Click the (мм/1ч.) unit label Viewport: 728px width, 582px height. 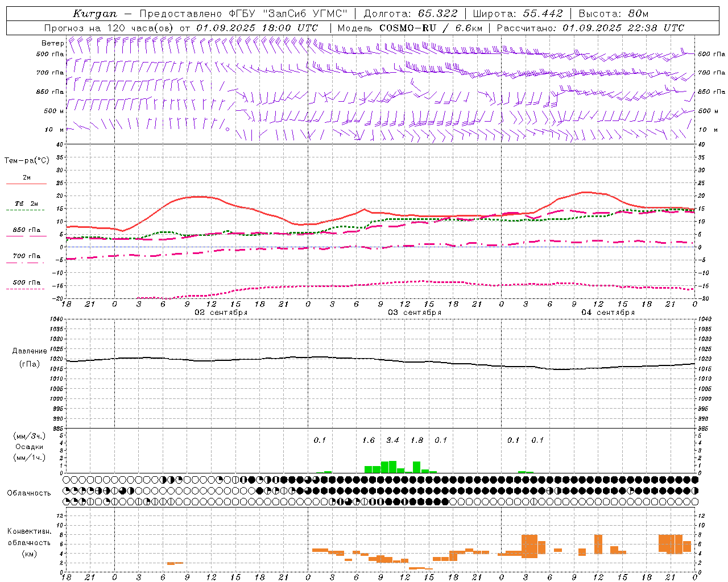30,458
